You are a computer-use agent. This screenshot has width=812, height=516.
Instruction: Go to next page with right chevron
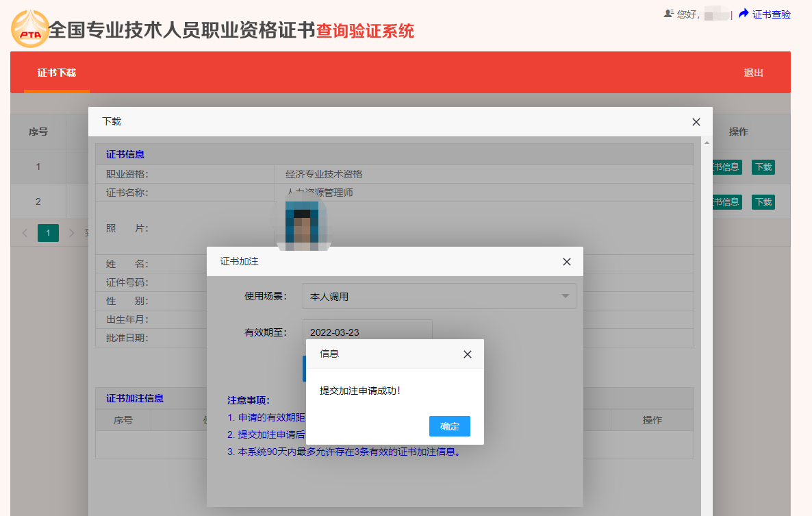click(72, 233)
